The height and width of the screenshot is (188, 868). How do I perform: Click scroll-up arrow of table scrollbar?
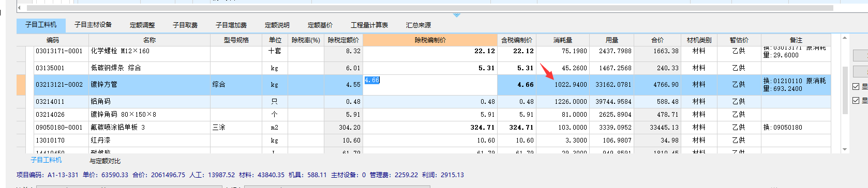point(845,38)
